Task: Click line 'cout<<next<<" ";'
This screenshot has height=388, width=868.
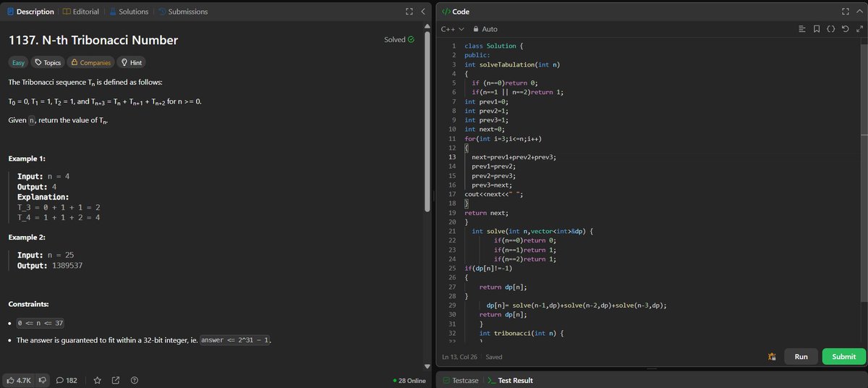Action: click(493, 193)
